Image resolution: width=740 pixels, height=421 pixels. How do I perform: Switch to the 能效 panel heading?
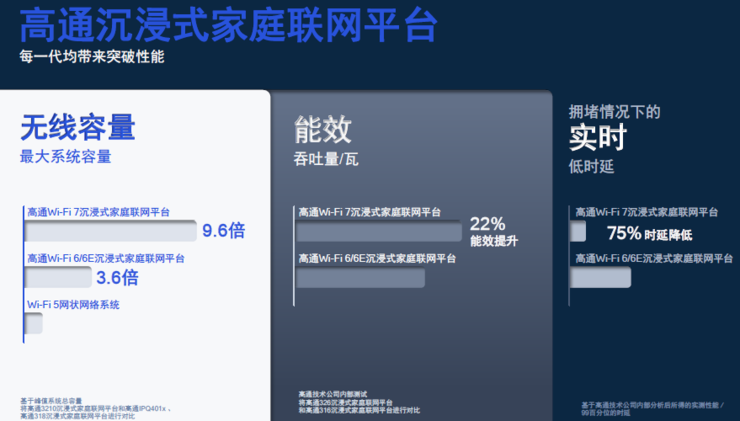pos(323,129)
